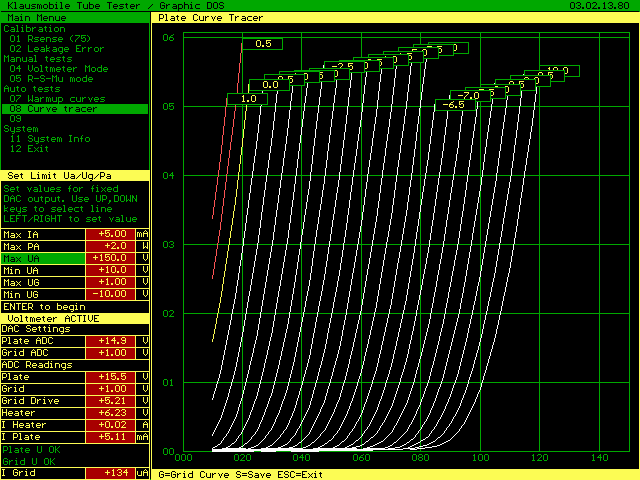
Task: Click the Plate ADC setting value
Action: 111,340
